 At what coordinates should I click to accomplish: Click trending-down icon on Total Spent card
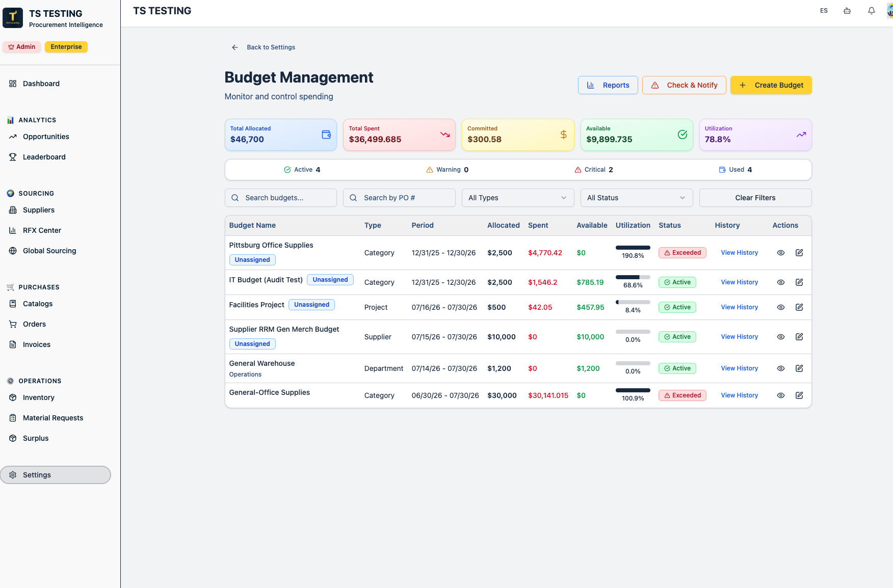445,135
